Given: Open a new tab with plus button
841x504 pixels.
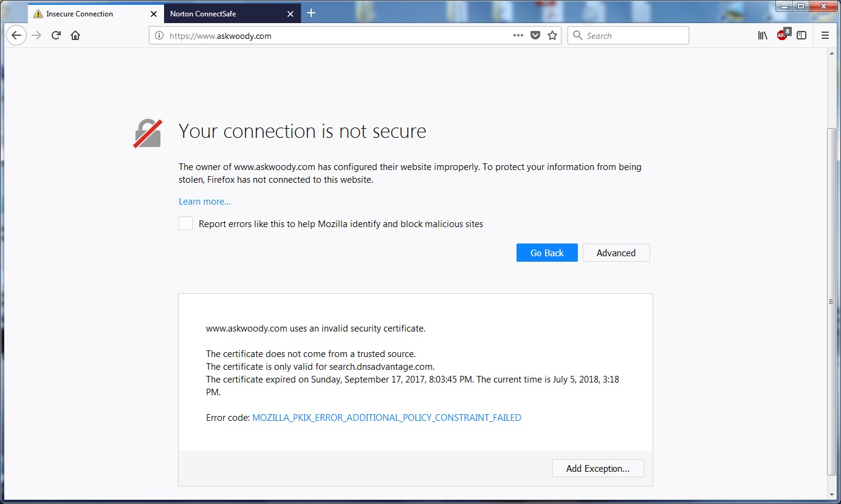Looking at the screenshot, I should (x=311, y=13).
